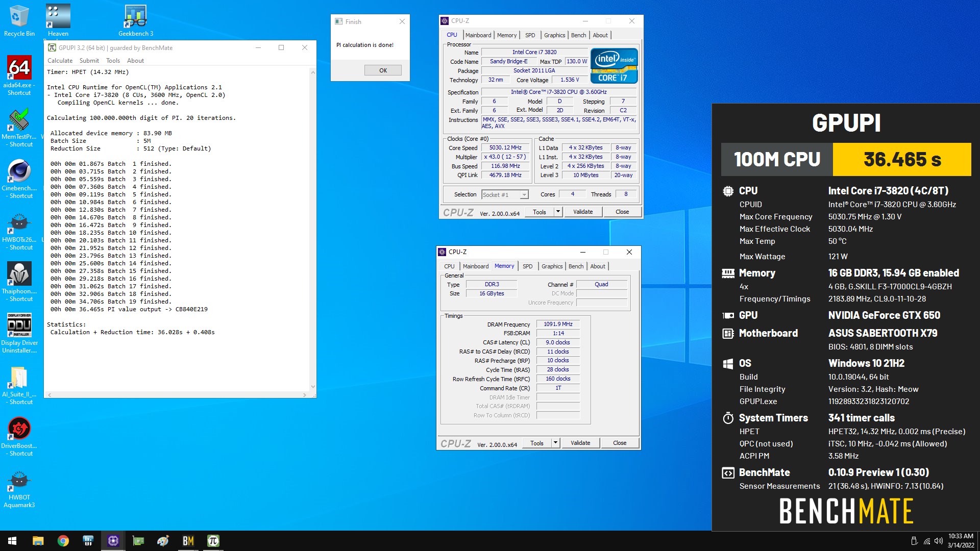This screenshot has height=551, width=980.
Task: Click the ASUS SABERTOOTH X79 motherboard entry
Action: [883, 333]
